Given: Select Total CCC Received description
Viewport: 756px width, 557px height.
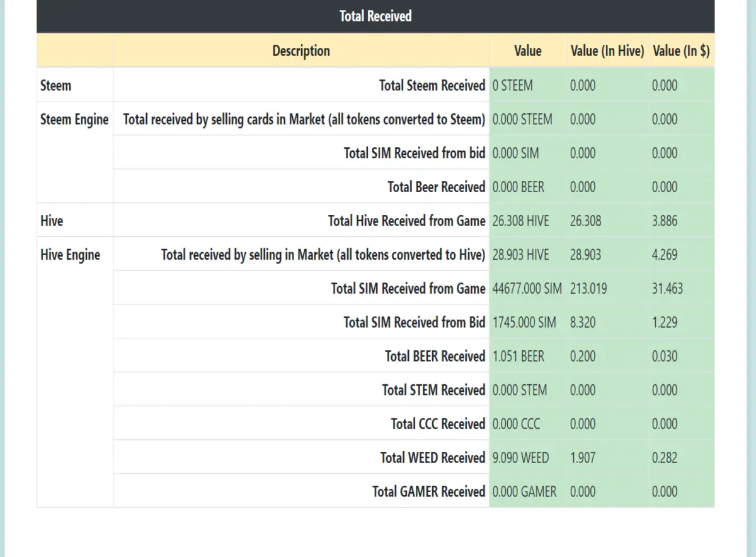Looking at the screenshot, I should pos(438,424).
